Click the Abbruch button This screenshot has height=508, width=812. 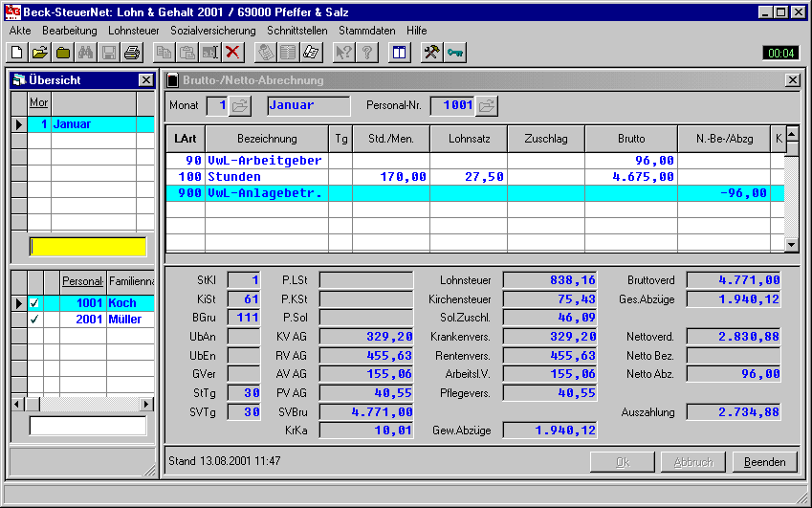[693, 462]
